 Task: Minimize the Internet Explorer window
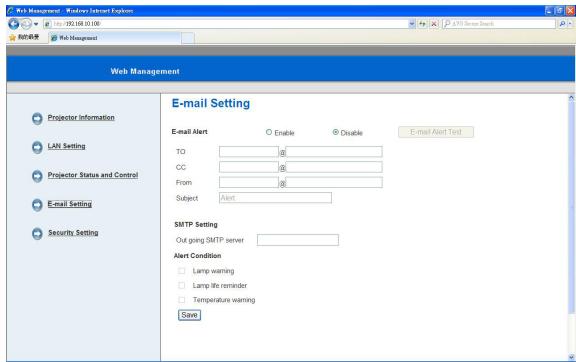tap(549, 11)
